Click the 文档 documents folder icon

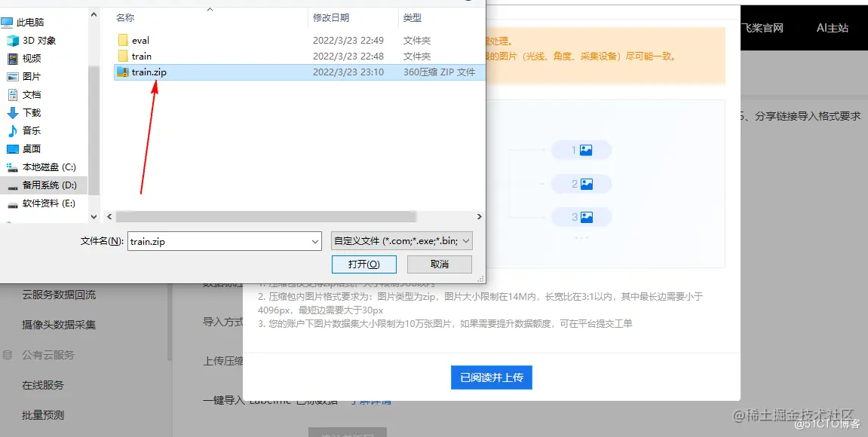click(x=12, y=95)
